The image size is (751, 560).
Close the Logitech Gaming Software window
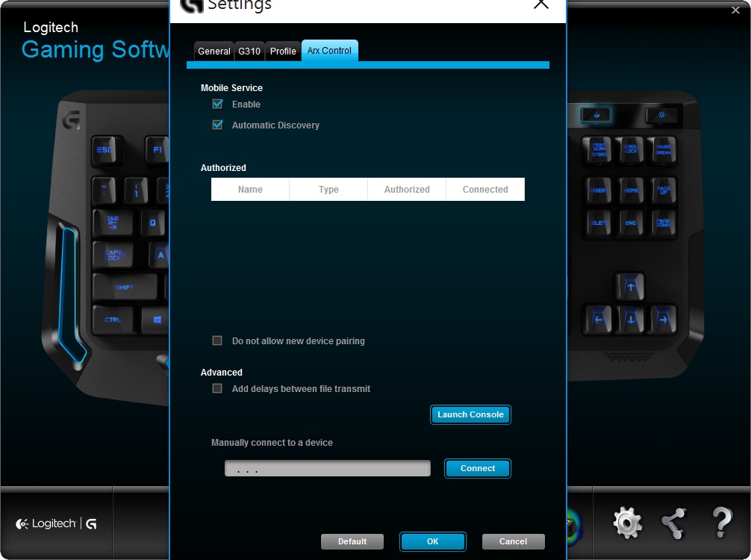tap(735, 10)
